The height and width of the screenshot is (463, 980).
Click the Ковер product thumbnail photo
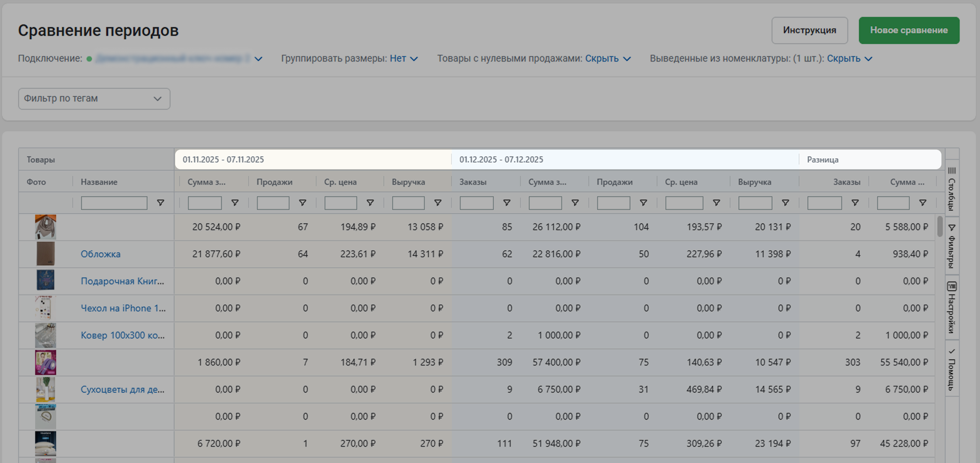[45, 335]
